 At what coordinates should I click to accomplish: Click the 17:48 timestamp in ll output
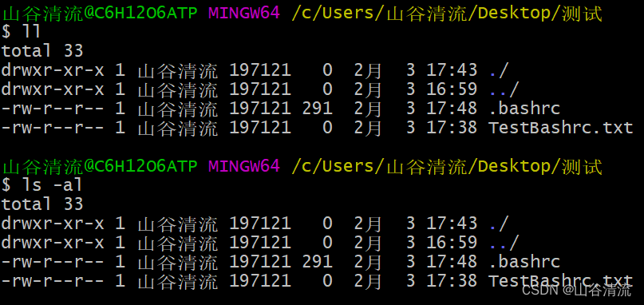tap(452, 109)
